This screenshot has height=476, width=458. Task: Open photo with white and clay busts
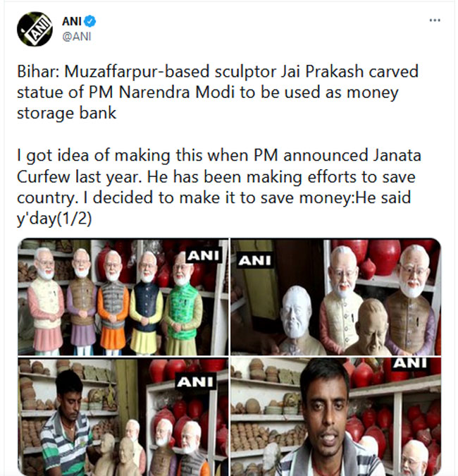[x=336, y=297]
